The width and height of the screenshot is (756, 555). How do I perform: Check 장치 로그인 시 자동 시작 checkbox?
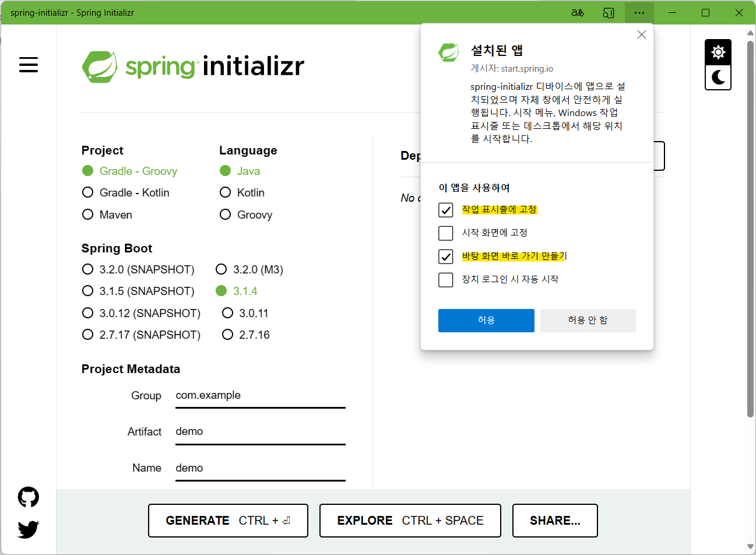(x=446, y=280)
